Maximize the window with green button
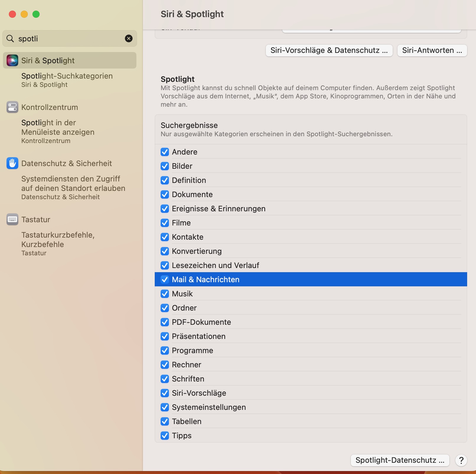The width and height of the screenshot is (476, 474). click(36, 14)
